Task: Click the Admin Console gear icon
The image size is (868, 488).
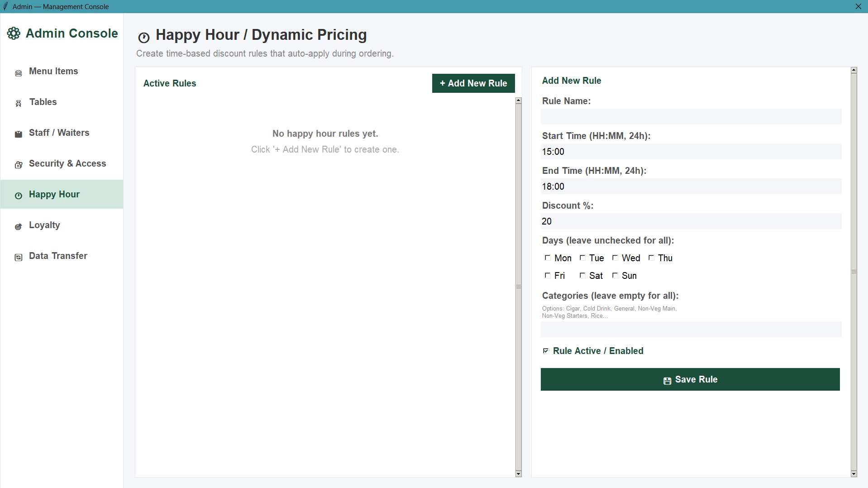Action: tap(14, 33)
